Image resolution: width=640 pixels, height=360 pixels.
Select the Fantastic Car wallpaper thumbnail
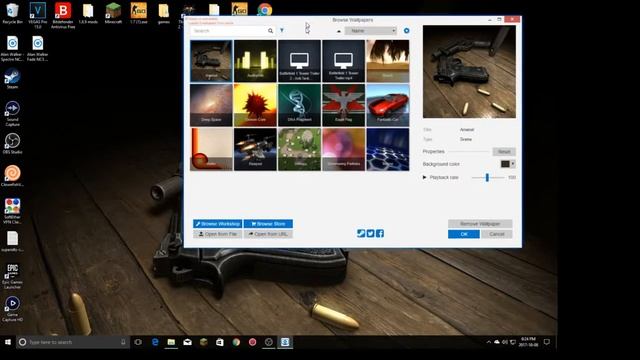click(387, 105)
